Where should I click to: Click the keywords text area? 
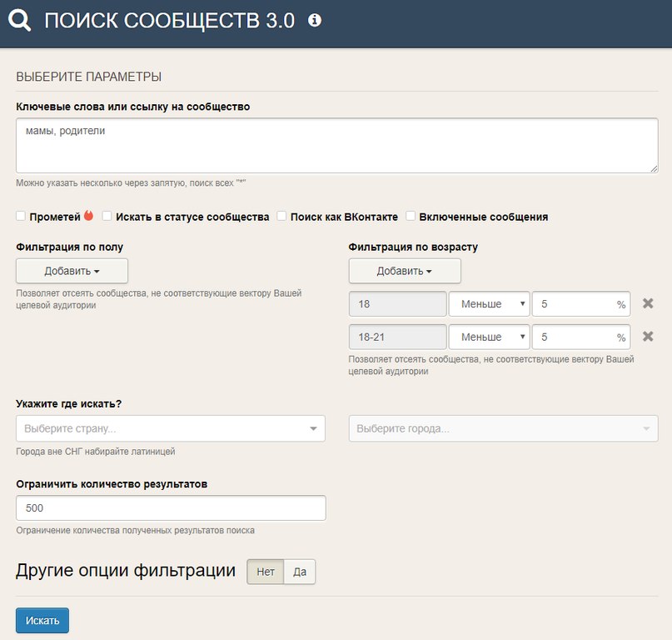(336, 145)
